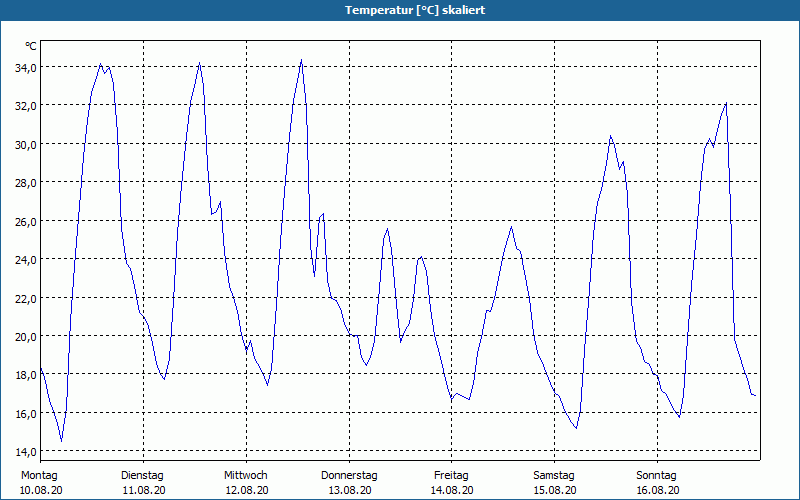Click the 18,0 axis value
Screen dimensions: 800x500
click(x=25, y=375)
